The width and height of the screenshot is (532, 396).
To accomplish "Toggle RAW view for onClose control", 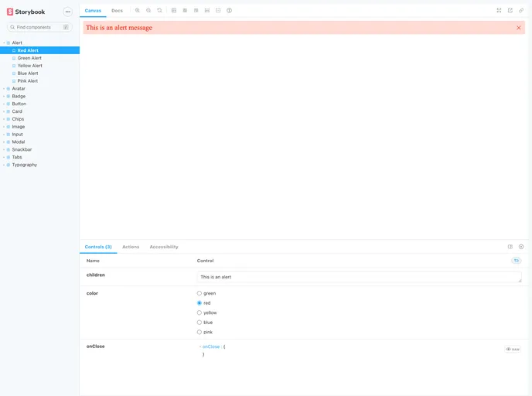I will click(513, 349).
